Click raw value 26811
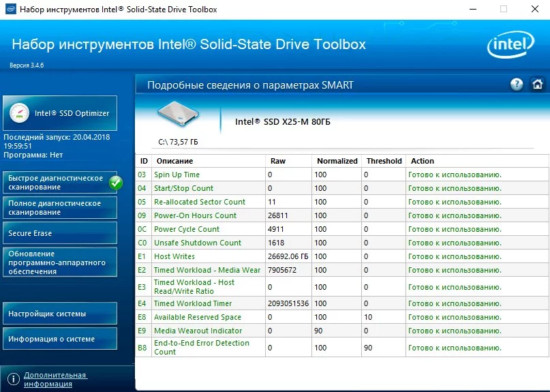The height and width of the screenshot is (392, 550). pos(278,215)
